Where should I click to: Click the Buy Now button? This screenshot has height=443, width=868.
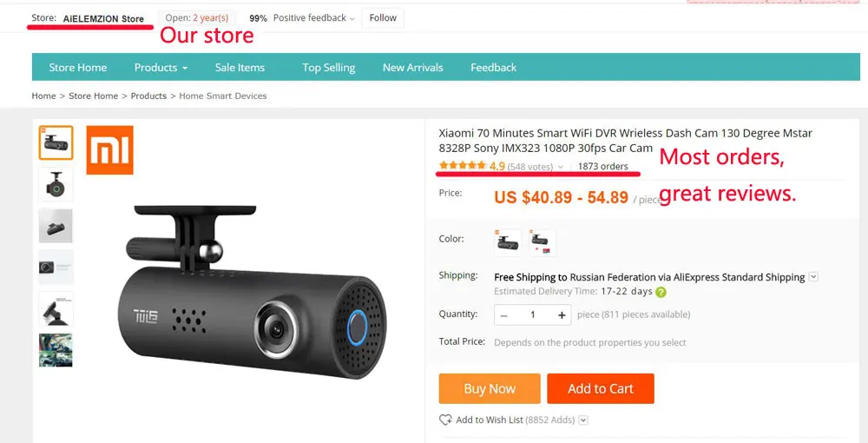[490, 389]
